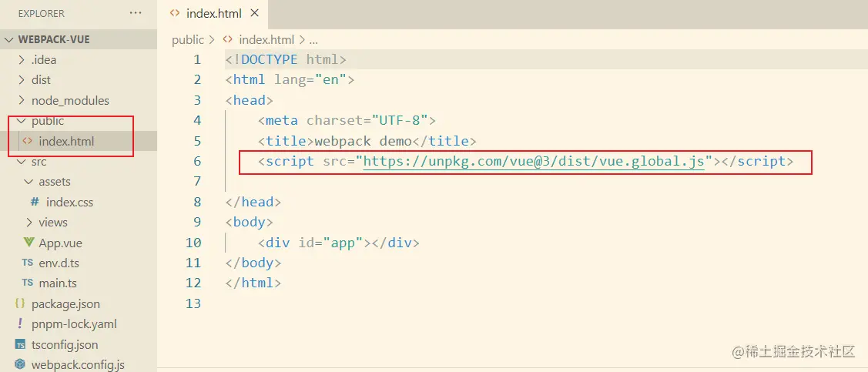
Task: Open index.css file
Action: click(79, 202)
